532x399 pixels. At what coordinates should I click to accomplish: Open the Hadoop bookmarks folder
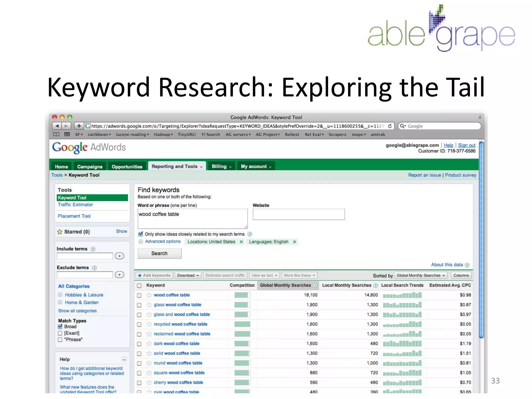(163, 135)
